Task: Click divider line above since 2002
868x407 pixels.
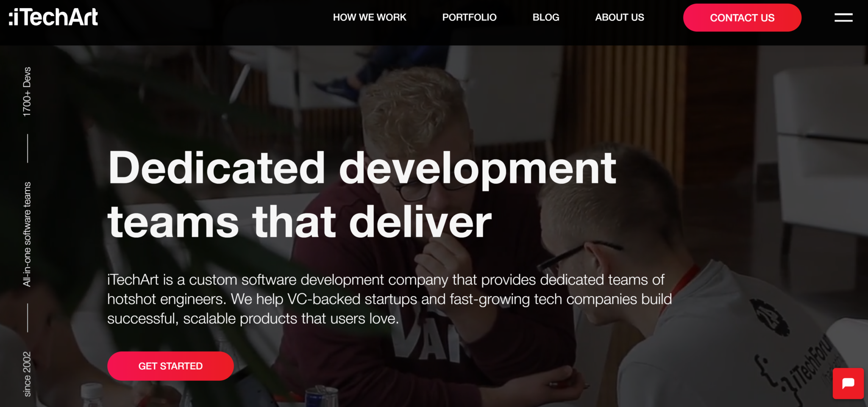Action: pos(28,318)
